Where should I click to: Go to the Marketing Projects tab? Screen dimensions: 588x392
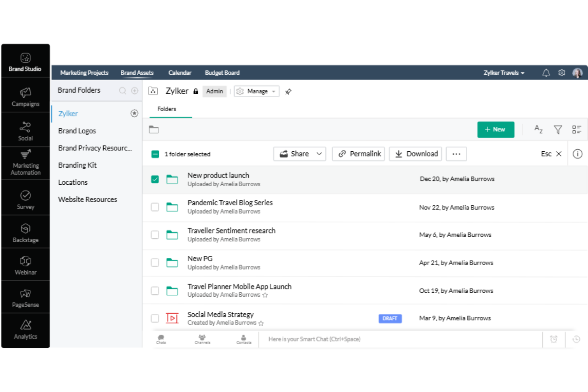[x=84, y=73]
